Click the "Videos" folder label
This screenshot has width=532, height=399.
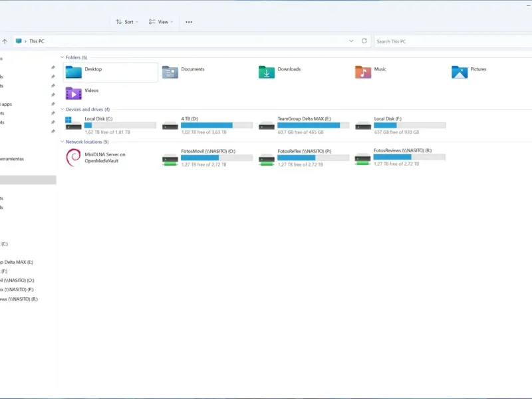tap(92, 90)
